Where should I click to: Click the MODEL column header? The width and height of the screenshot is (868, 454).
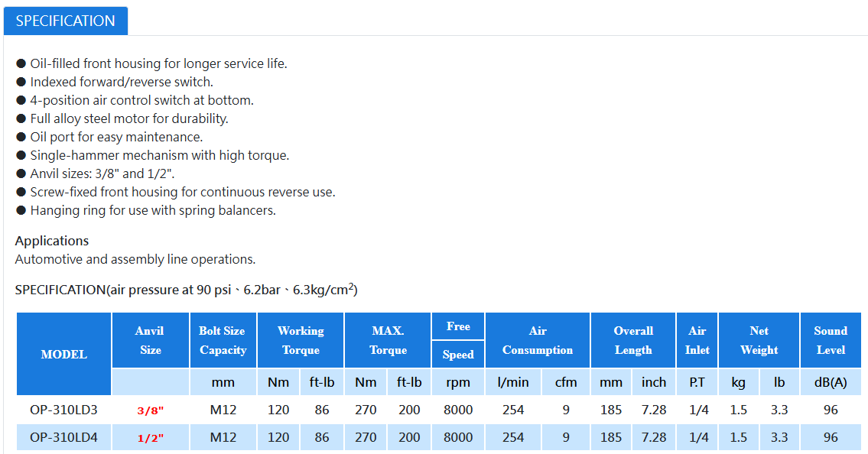pyautogui.click(x=63, y=354)
